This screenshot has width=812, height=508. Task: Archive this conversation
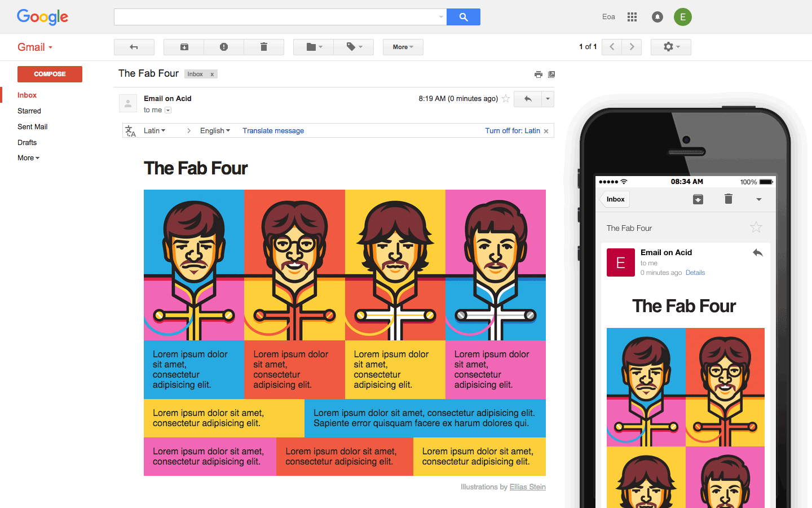tap(184, 47)
